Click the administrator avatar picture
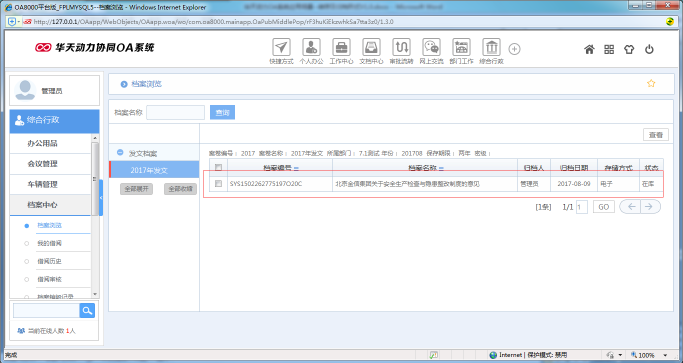This screenshot has height=363, width=683. [25, 90]
